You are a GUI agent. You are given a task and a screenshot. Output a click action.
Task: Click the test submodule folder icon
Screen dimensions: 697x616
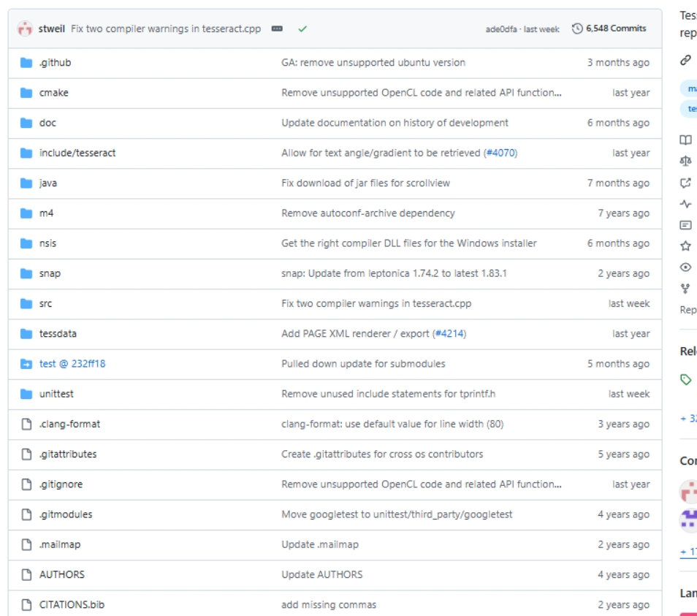[26, 364]
